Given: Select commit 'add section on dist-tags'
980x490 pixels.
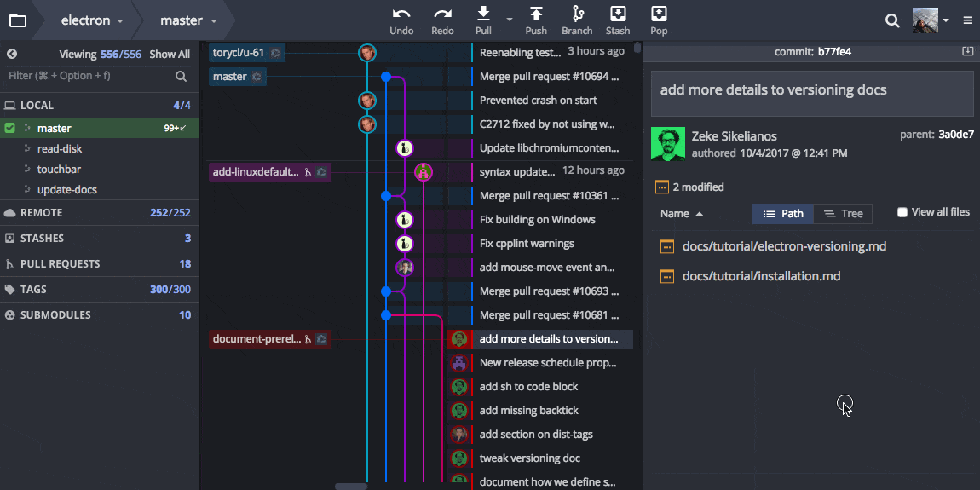Looking at the screenshot, I should [536, 435].
